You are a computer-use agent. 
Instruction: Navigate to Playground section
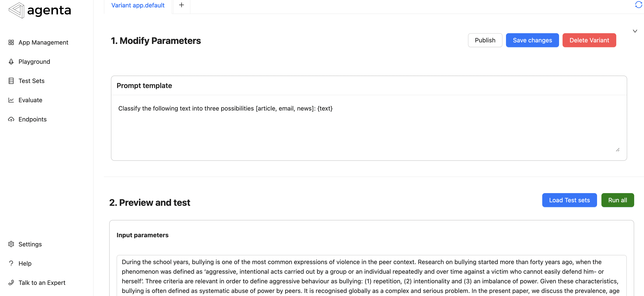(35, 61)
